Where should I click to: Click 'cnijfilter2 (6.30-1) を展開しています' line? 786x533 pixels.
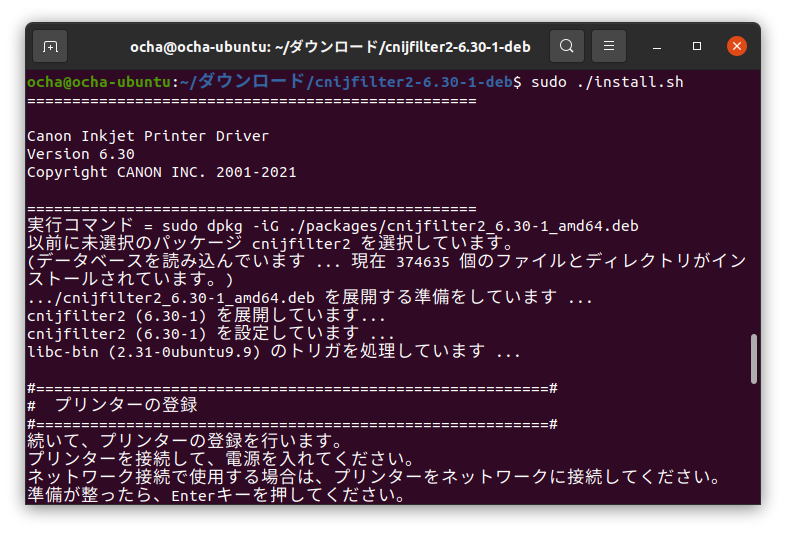[x=206, y=315]
